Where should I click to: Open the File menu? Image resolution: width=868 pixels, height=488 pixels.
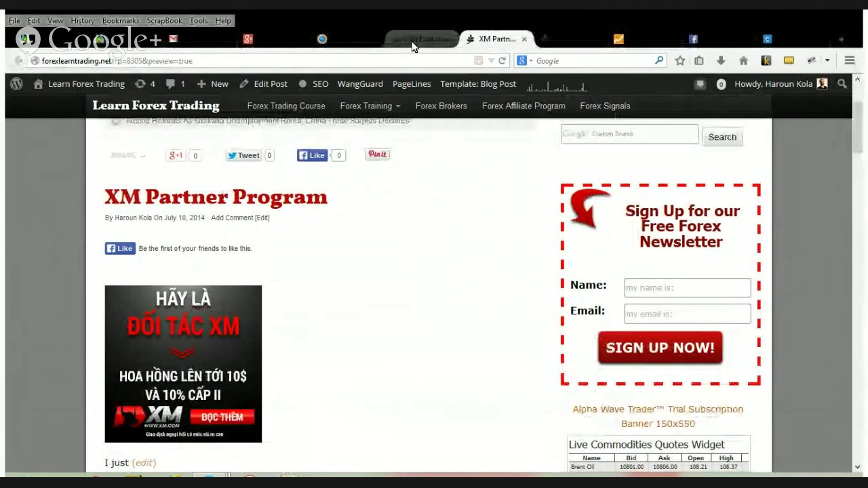(14, 21)
